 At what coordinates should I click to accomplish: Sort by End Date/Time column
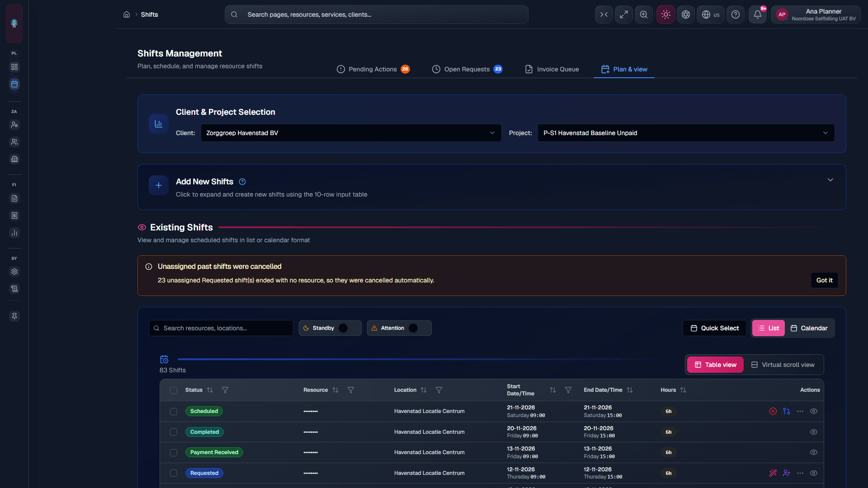(x=630, y=390)
